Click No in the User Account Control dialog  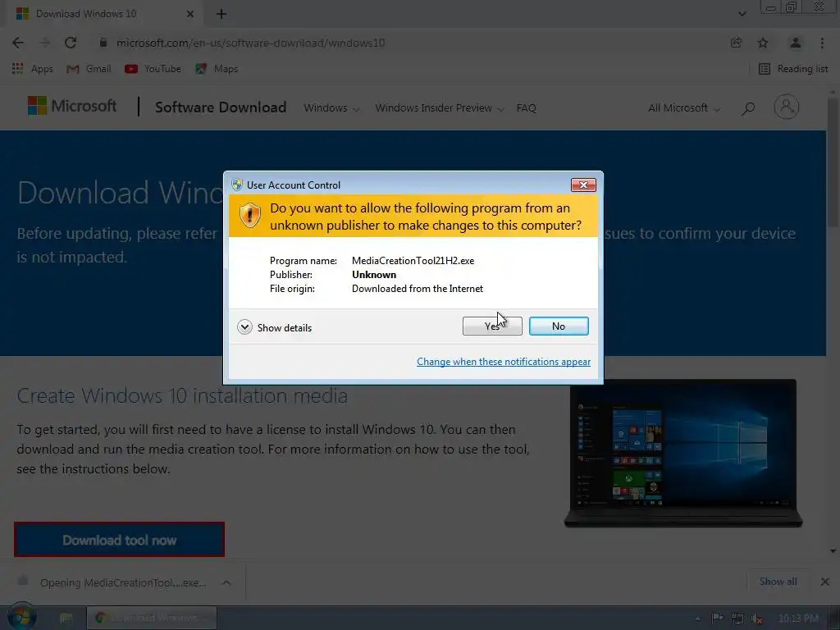click(x=559, y=326)
